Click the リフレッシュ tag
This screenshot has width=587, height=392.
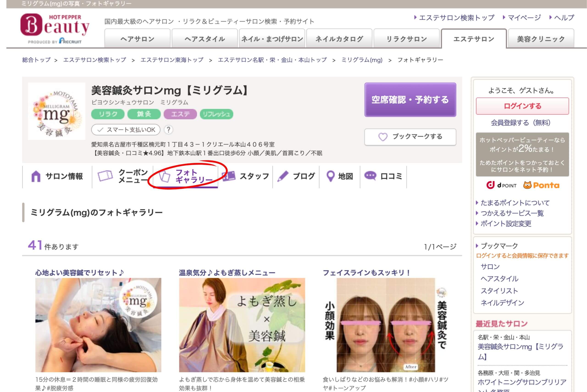pyautogui.click(x=216, y=114)
